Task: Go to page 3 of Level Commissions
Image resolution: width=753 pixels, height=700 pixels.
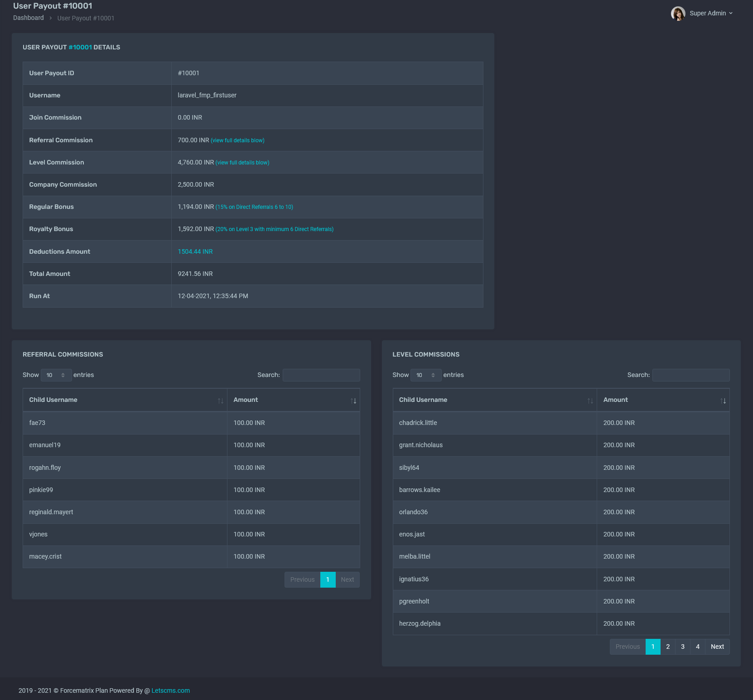Action: (683, 647)
